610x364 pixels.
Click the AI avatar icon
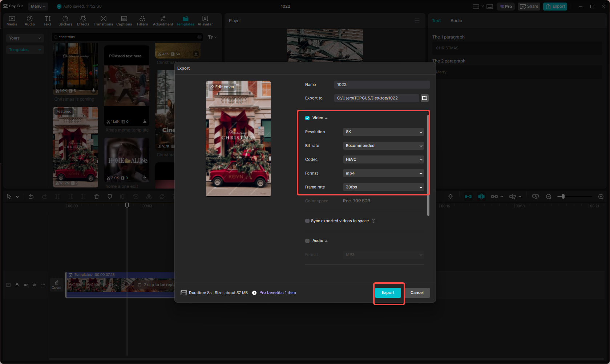click(205, 20)
